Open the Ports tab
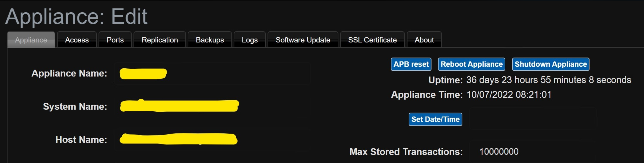Image resolution: width=644 pixels, height=163 pixels. coord(115,40)
